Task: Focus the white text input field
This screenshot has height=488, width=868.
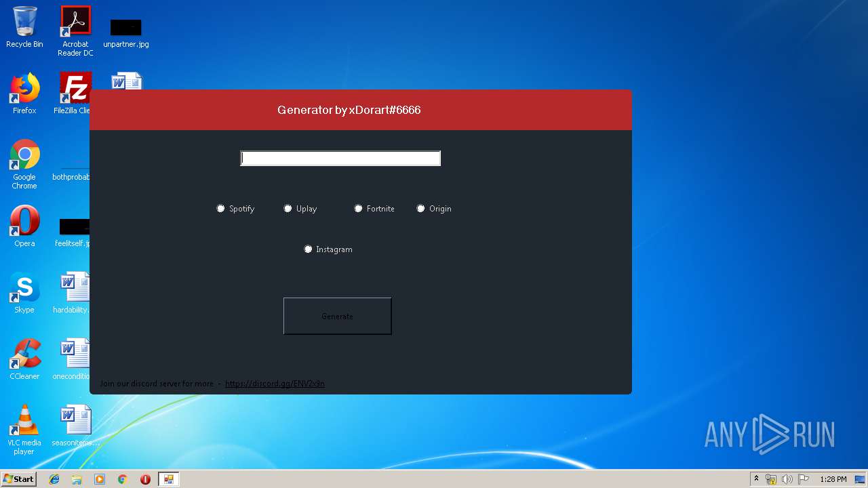Action: [x=340, y=158]
